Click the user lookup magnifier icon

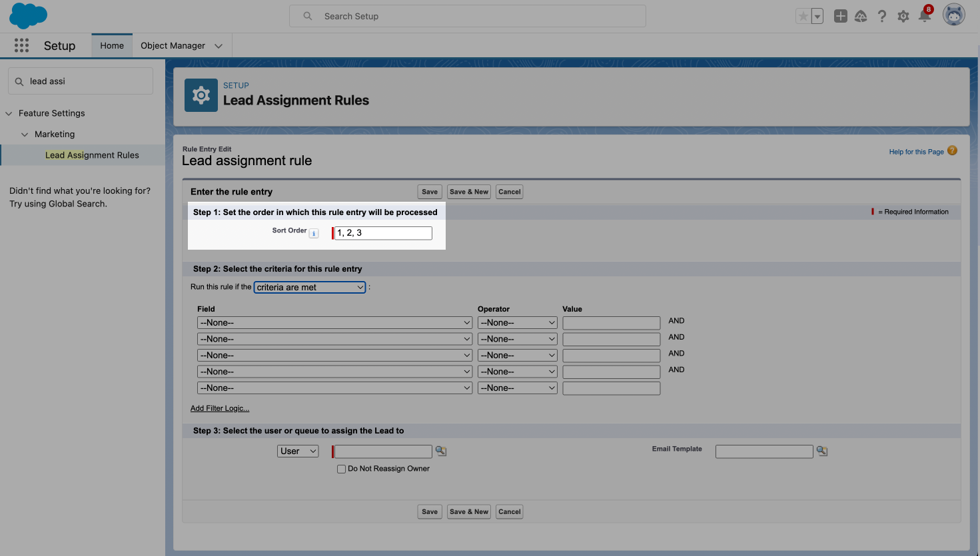pos(440,451)
